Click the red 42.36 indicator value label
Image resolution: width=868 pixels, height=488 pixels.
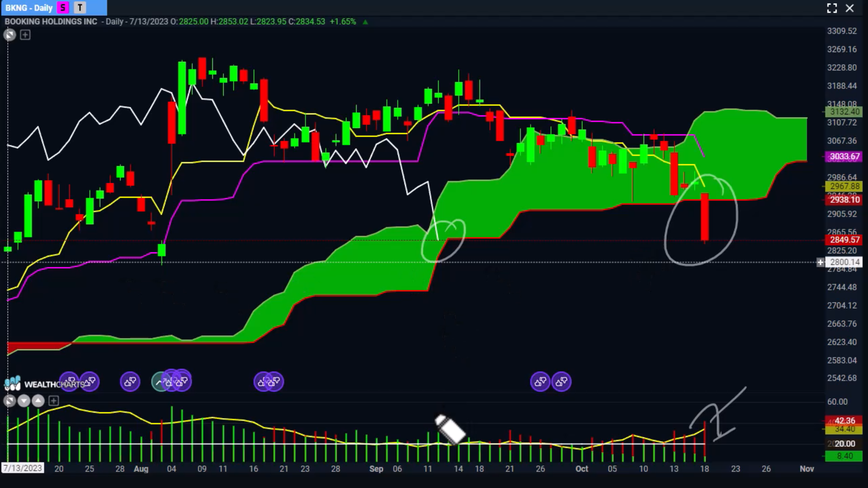[x=844, y=421]
